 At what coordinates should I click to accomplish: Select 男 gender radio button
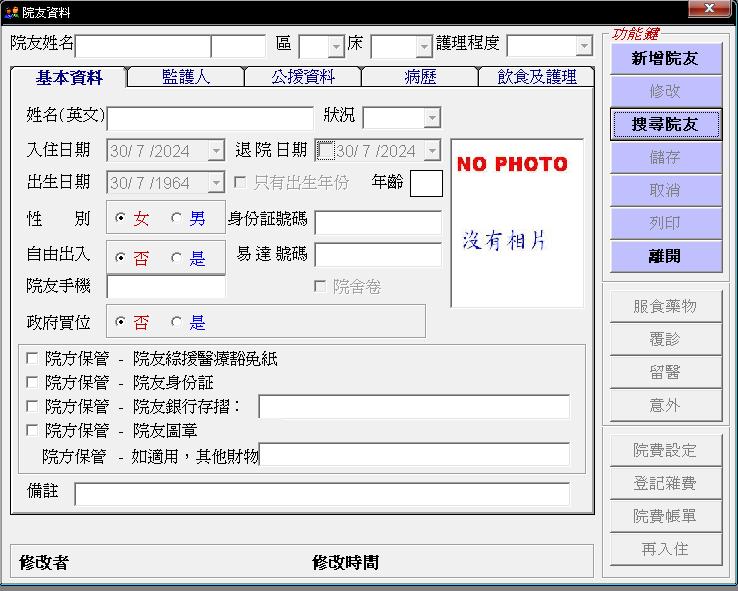click(177, 218)
